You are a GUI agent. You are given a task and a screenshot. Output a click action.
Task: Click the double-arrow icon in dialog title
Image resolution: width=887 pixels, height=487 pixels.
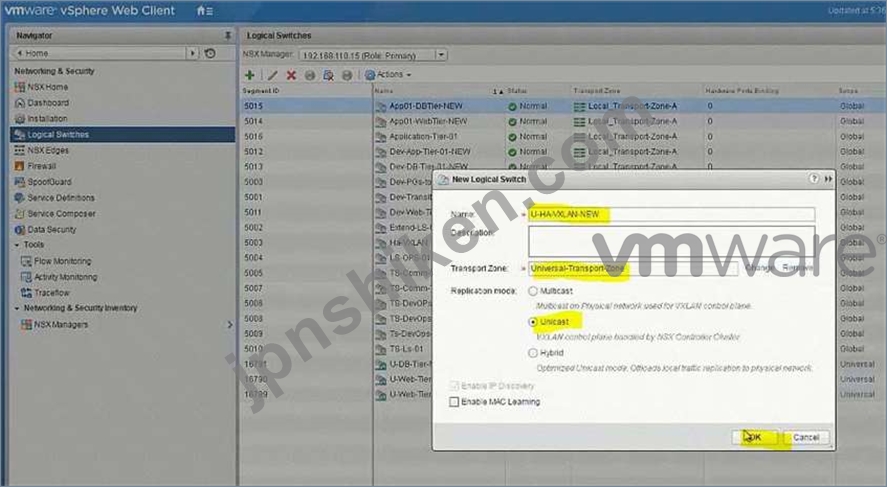828,179
